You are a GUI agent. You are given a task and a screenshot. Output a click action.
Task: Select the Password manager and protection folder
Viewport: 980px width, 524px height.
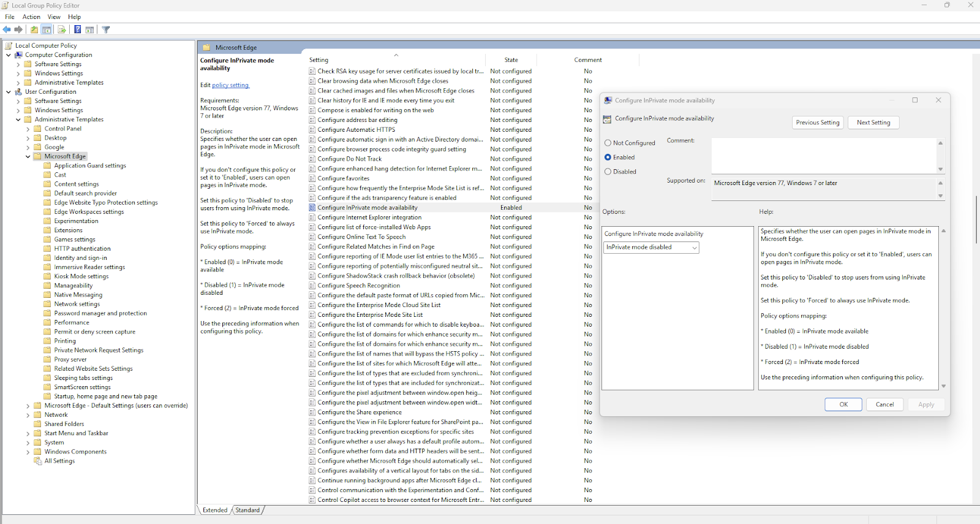(100, 313)
